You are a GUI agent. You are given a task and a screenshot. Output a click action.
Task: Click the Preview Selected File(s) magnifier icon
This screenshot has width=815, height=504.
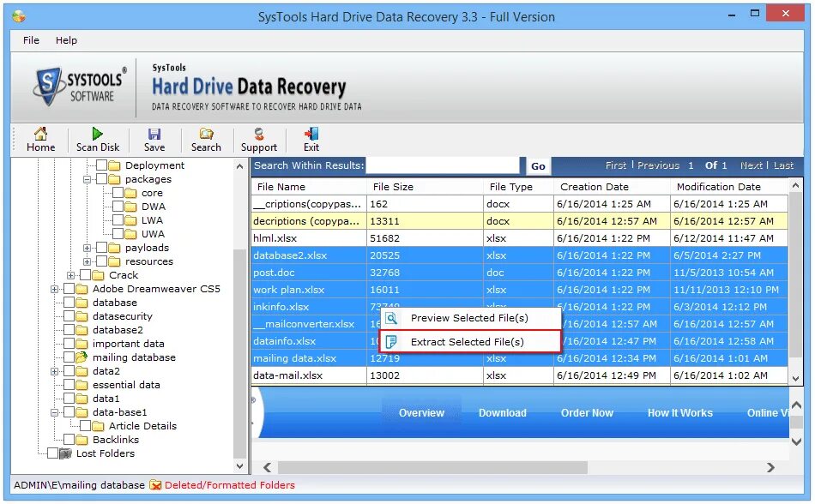pyautogui.click(x=391, y=318)
